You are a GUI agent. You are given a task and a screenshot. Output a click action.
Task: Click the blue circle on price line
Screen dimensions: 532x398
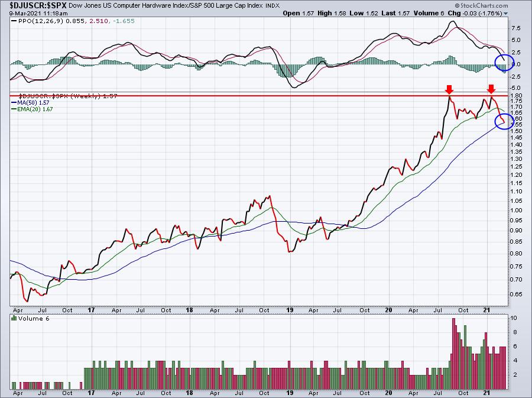point(505,121)
